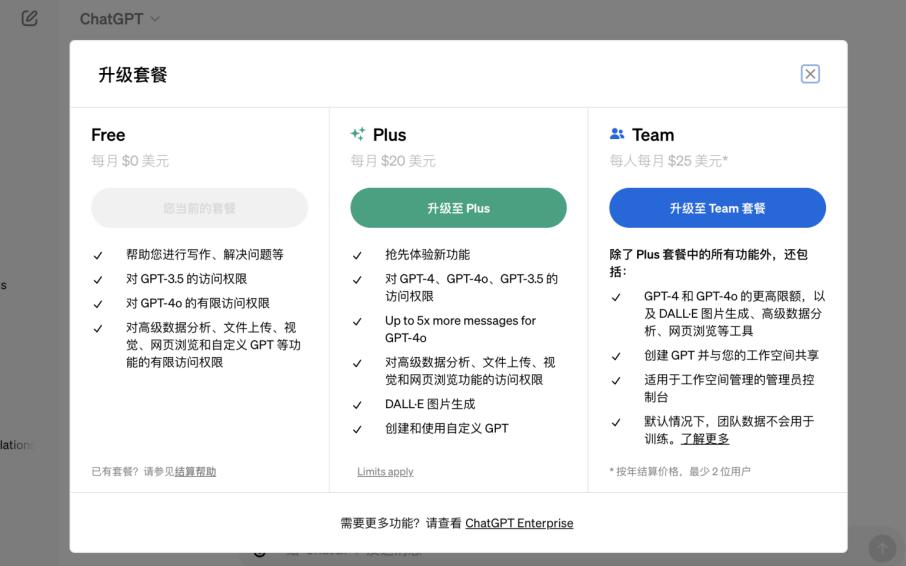Click the new chat compose icon
Screen dimensions: 906x566
click(29, 18)
